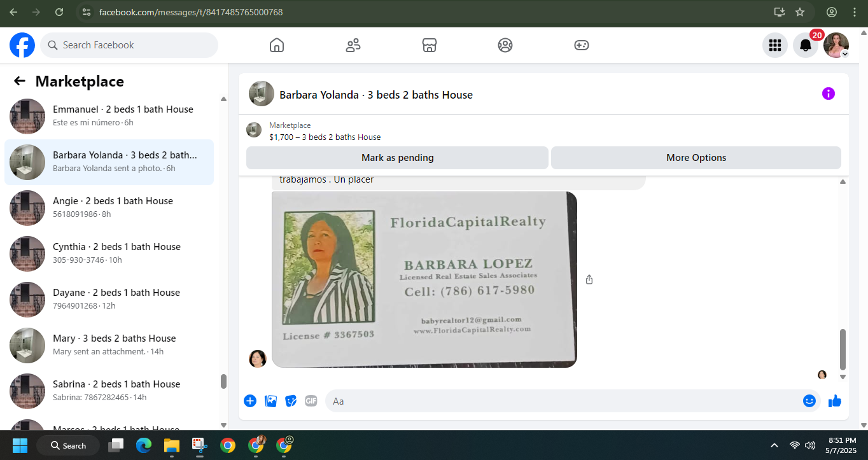Attach a photo with the image icon

[x=270, y=401]
